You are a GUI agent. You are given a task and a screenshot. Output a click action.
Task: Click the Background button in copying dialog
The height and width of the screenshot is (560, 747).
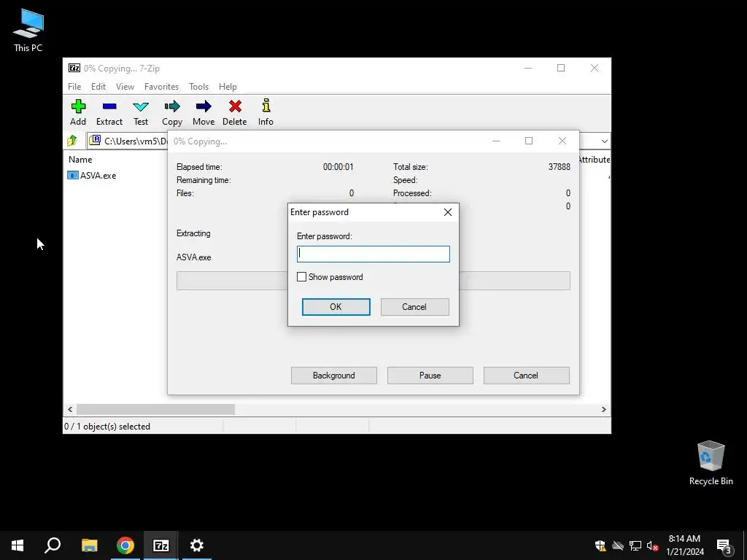[x=334, y=376]
